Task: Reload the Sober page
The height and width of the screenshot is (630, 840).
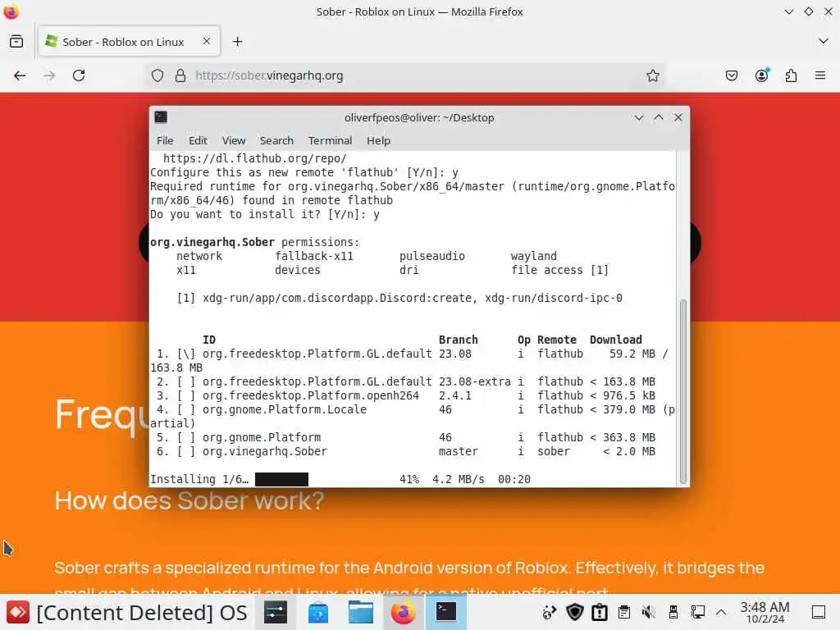Action: pyautogui.click(x=79, y=75)
